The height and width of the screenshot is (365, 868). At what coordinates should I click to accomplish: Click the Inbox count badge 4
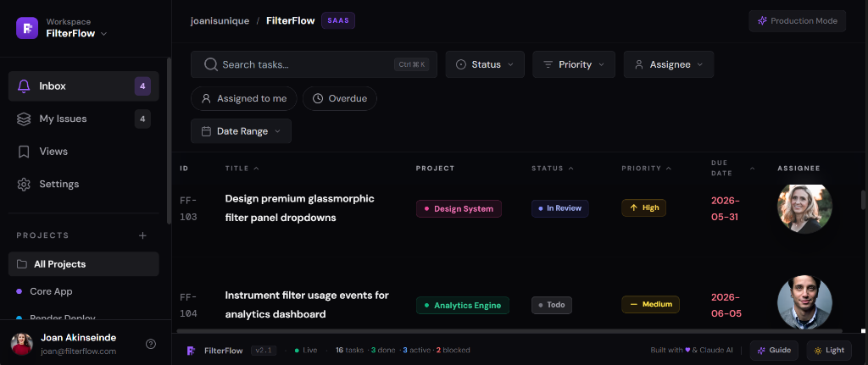(142, 86)
